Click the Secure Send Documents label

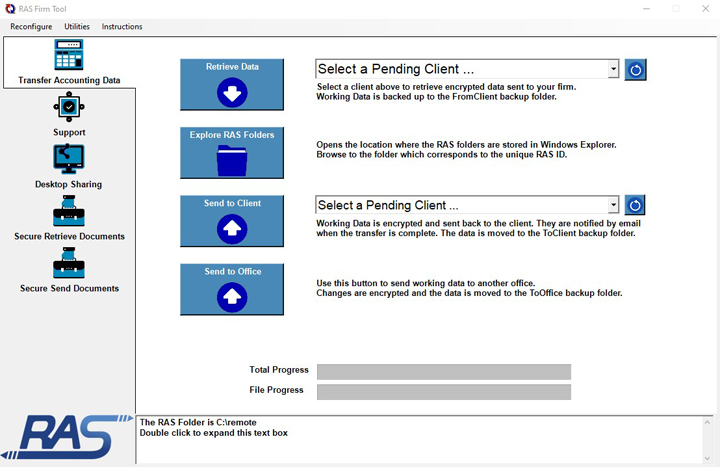(x=69, y=288)
